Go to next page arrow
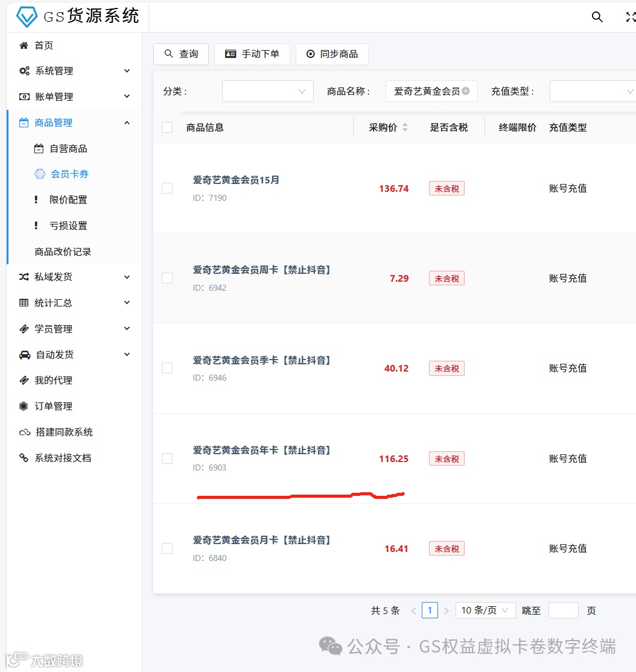Screen dimensions: 636x672 coord(446,610)
